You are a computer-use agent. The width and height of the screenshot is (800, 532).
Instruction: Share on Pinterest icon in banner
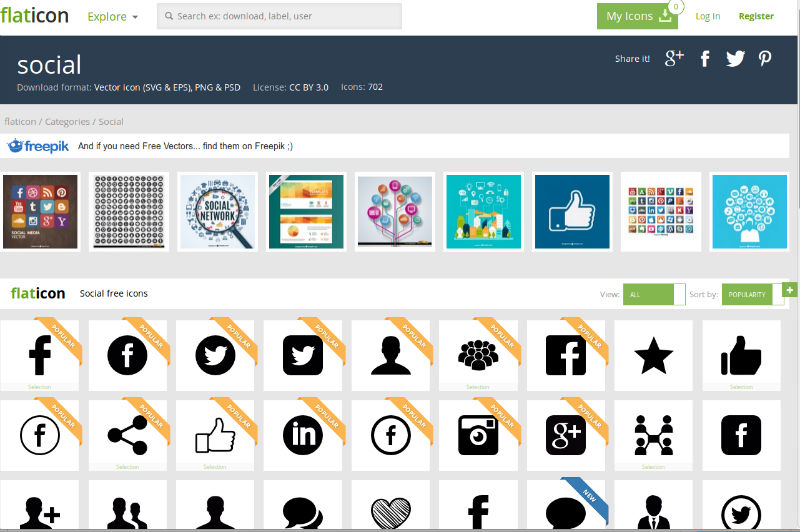click(x=764, y=59)
